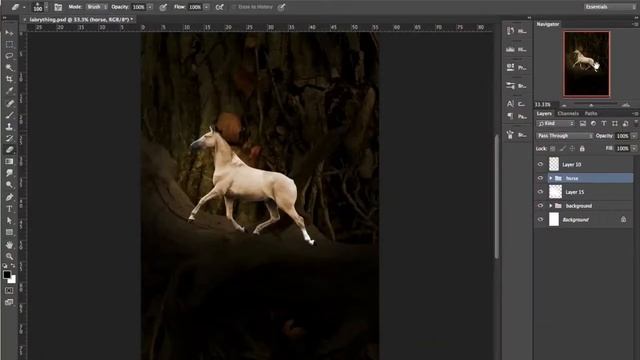Filter layers by pixel layers
Image resolution: width=640 pixels, height=360 pixels.
583,123
